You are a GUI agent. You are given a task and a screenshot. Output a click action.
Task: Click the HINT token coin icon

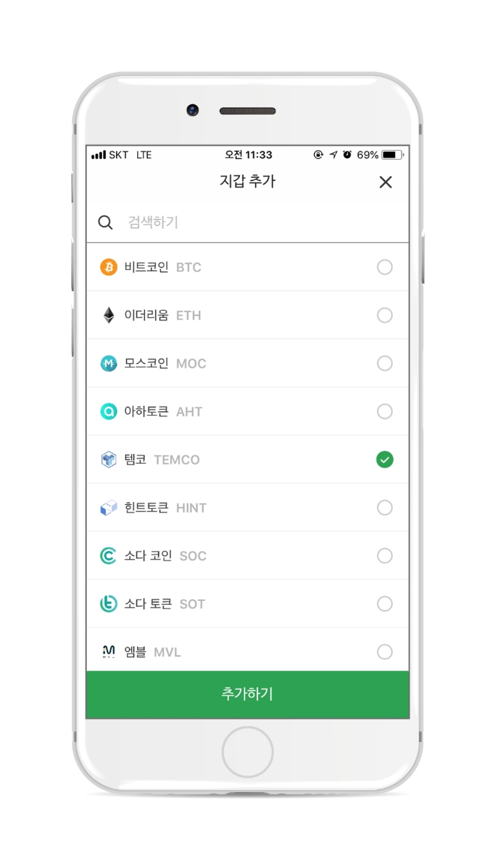109,507
